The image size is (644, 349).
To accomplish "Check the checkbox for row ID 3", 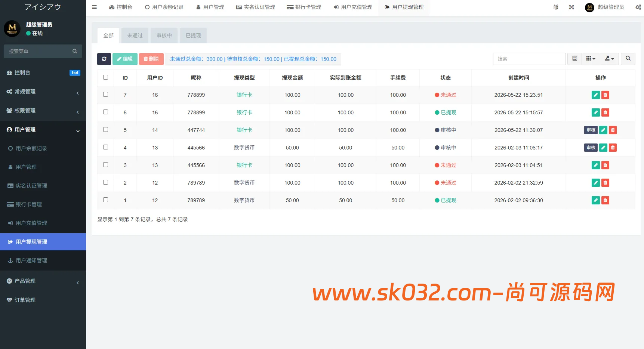I will click(x=105, y=165).
